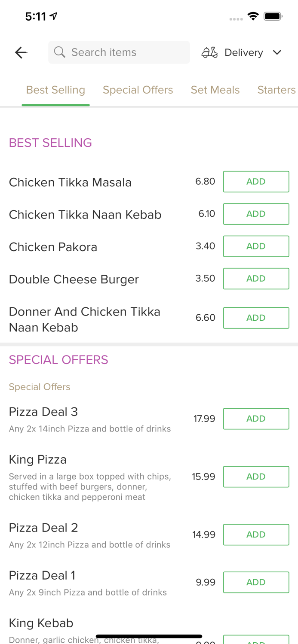This screenshot has width=298, height=644.
Task: Tap the Delivery label text
Action: (x=243, y=52)
